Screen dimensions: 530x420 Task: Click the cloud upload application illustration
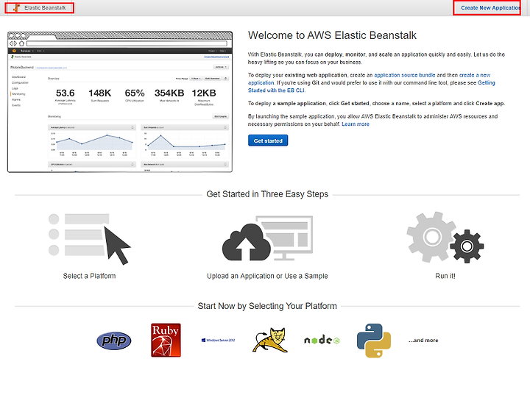tap(267, 239)
